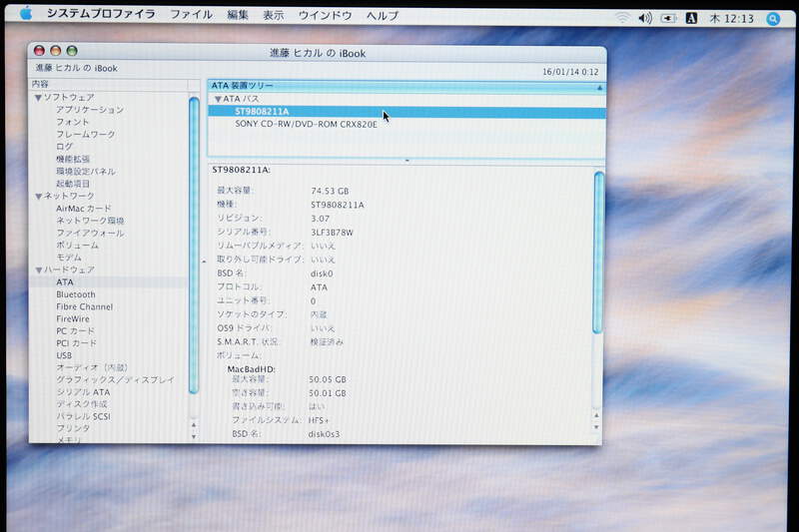The image size is (799, 532).
Task: Click the detail pane scroll down arrow
Action: point(596,427)
